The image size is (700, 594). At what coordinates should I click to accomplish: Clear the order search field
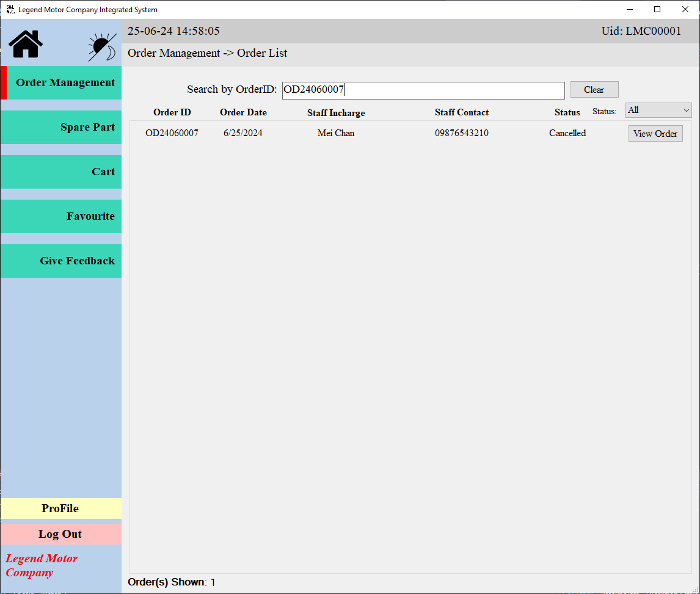[x=594, y=90]
